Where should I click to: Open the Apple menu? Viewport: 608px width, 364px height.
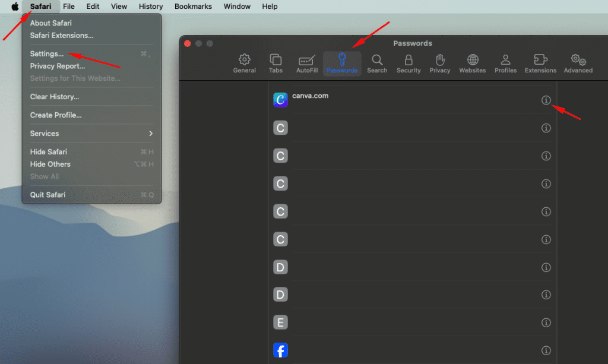pyautogui.click(x=15, y=7)
